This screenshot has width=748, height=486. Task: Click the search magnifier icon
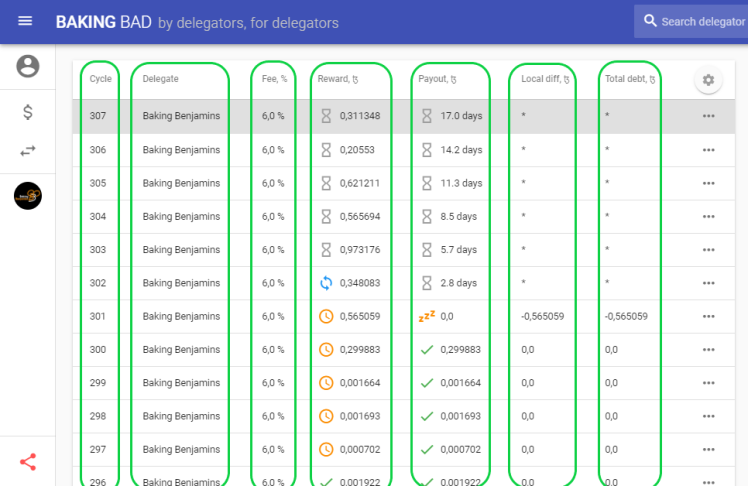(x=650, y=21)
